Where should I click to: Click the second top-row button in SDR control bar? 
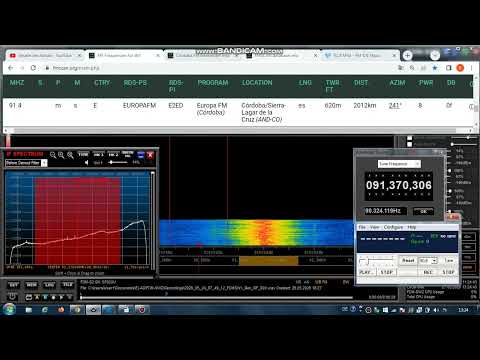pyautogui.click(x=32, y=285)
